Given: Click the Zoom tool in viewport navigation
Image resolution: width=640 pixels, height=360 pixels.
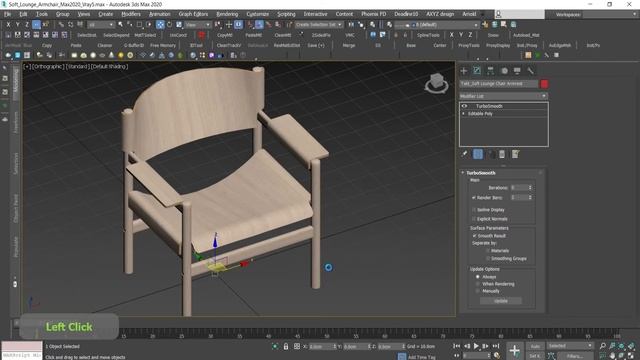Looking at the screenshot, I should pyautogui.click(x=602, y=346).
